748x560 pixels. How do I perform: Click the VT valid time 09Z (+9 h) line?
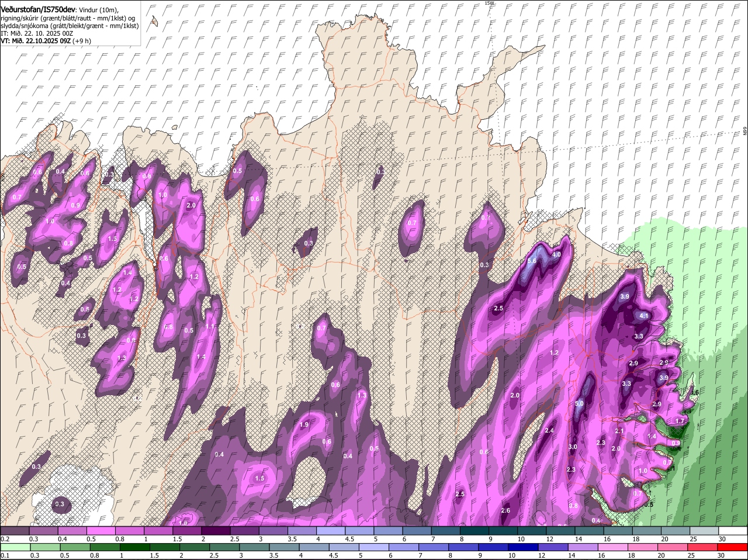[x=46, y=41]
